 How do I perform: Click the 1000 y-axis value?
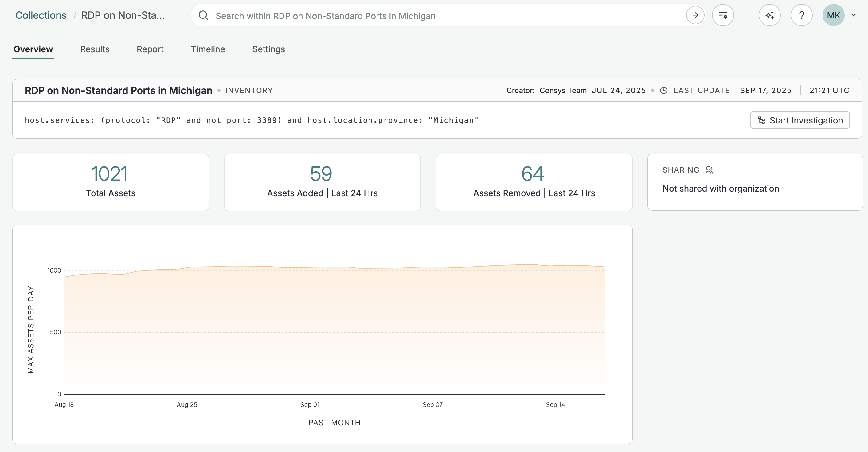(54, 271)
